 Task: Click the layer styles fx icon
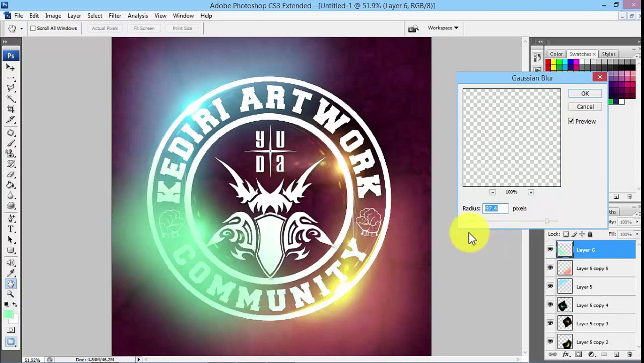coord(566,354)
